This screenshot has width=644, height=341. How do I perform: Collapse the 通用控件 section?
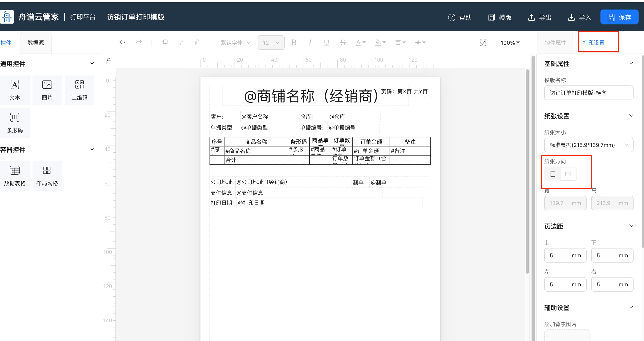point(92,63)
